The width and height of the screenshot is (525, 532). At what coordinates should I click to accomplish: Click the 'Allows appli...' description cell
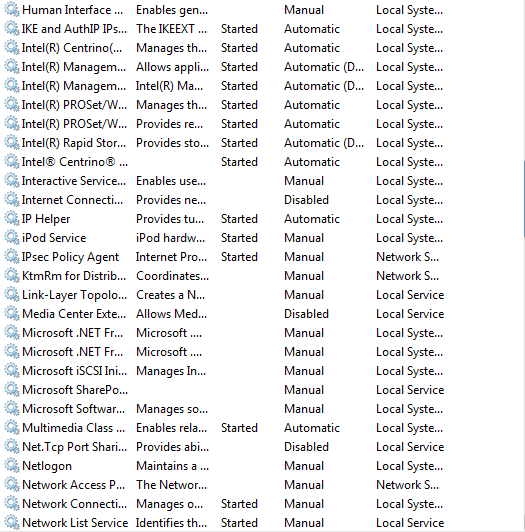coord(172,67)
